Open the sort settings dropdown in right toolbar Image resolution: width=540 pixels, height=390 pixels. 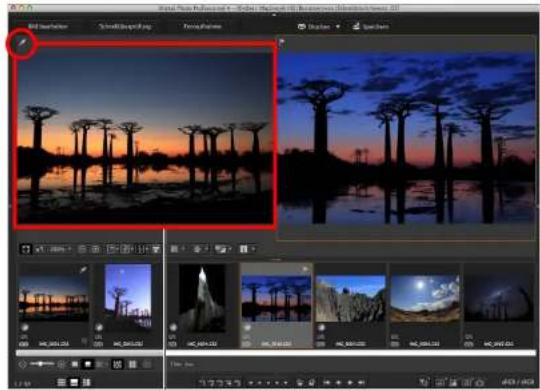pyautogui.click(x=200, y=249)
